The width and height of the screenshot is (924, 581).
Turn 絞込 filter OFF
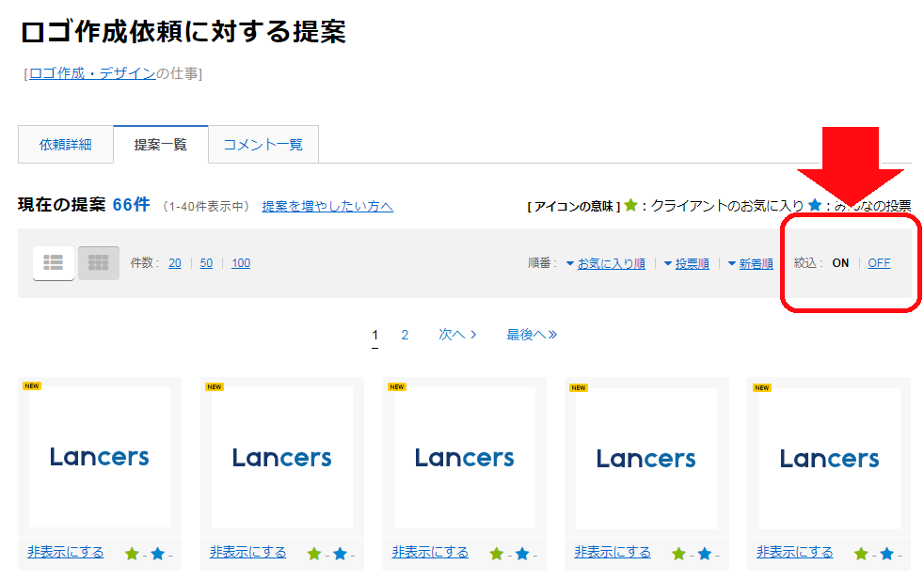[879, 263]
